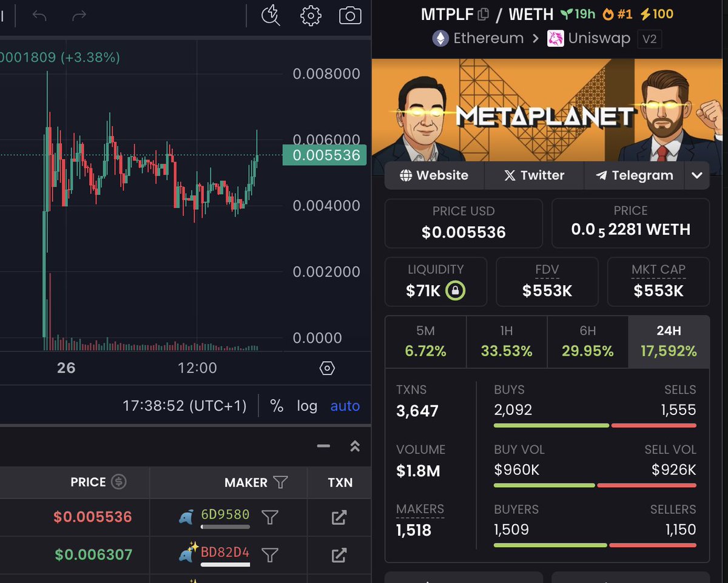Open the chart scale settings hexagon icon
The height and width of the screenshot is (583, 728).
click(327, 368)
